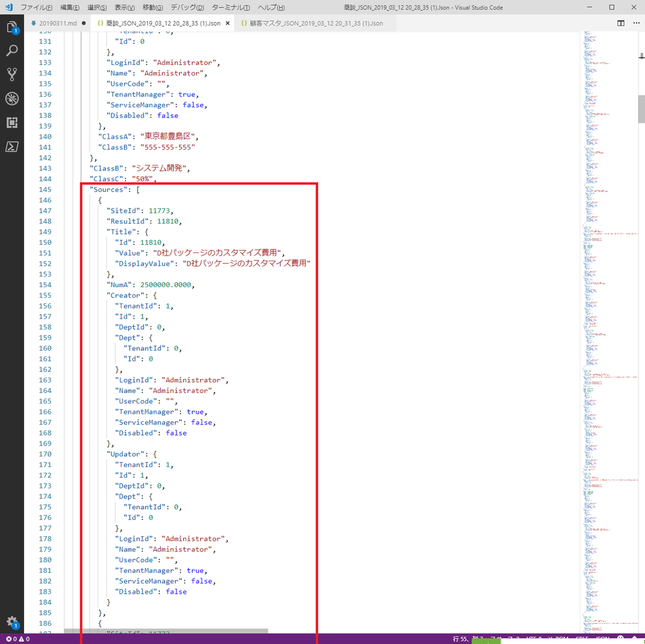Switch to the 20190311.md tab
Image resolution: width=645 pixels, height=644 pixels.
[x=57, y=23]
